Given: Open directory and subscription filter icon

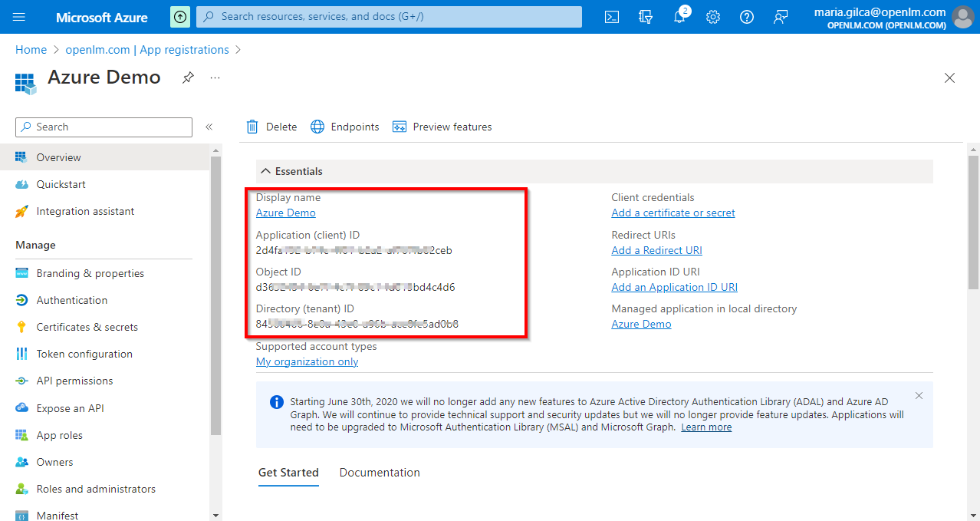Looking at the screenshot, I should point(646,17).
